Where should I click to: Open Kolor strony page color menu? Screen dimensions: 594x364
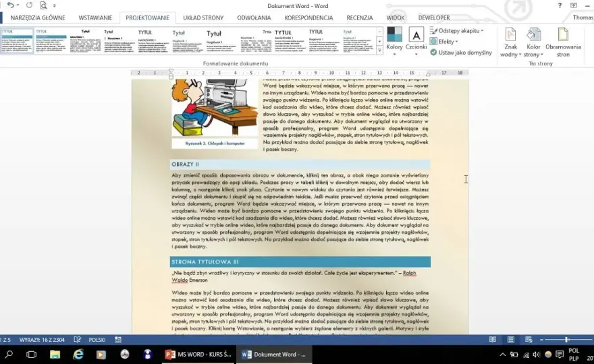point(533,42)
